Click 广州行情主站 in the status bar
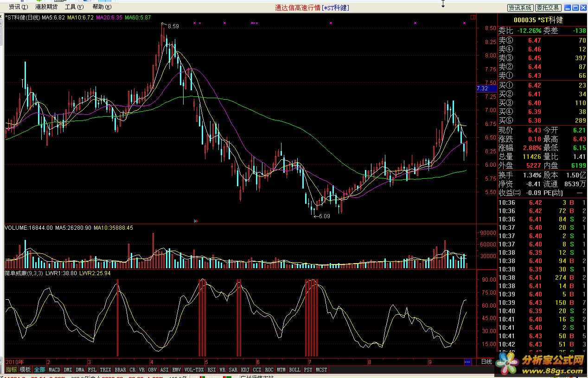 coord(257,377)
